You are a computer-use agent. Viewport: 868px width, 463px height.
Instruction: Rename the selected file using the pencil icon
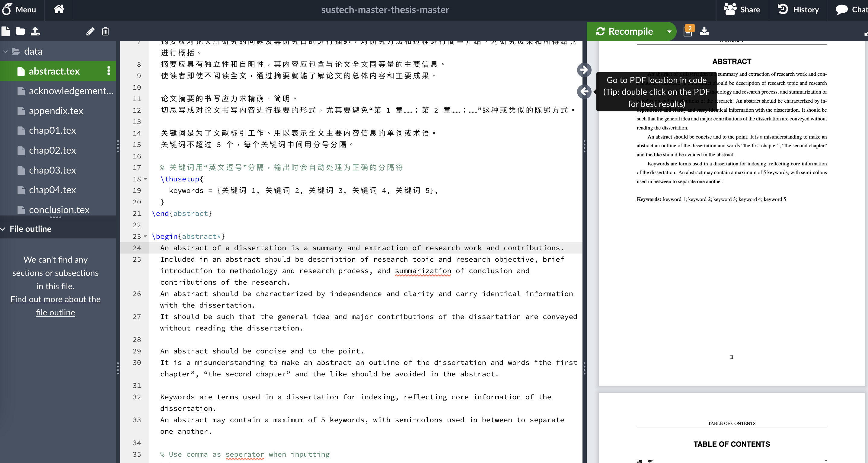click(x=90, y=31)
